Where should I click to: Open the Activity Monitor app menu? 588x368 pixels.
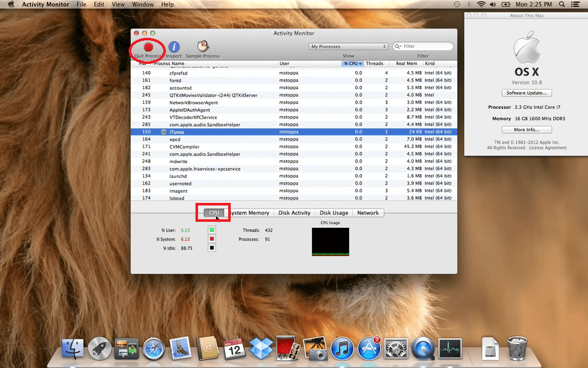click(45, 5)
